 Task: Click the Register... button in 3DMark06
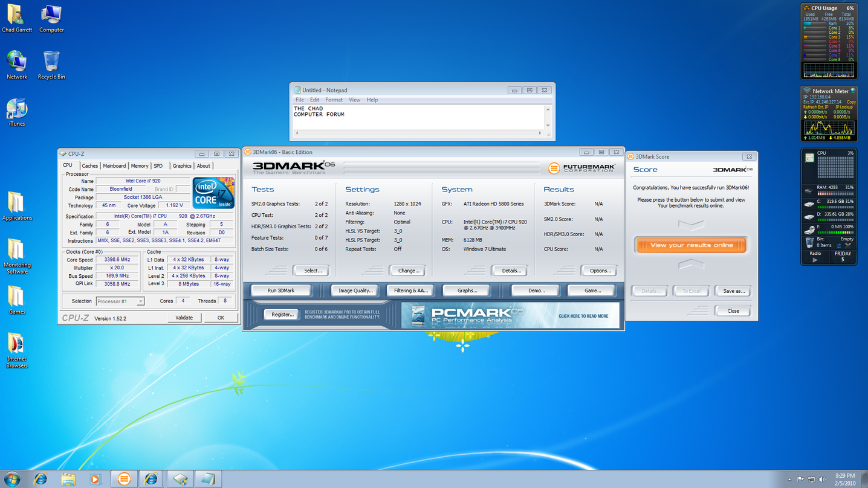pyautogui.click(x=282, y=315)
